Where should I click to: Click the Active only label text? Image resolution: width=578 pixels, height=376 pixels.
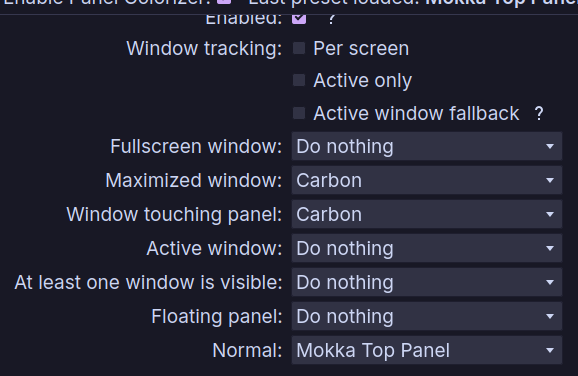363,81
